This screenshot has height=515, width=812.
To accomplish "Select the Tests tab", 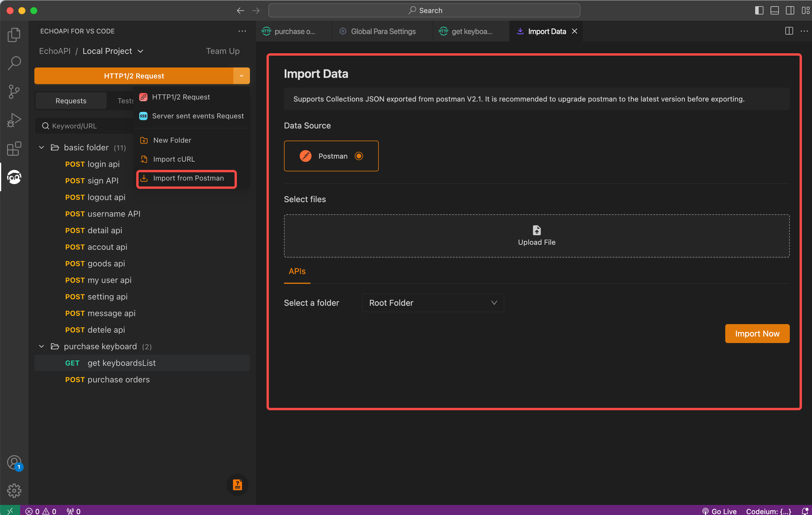I will click(126, 101).
